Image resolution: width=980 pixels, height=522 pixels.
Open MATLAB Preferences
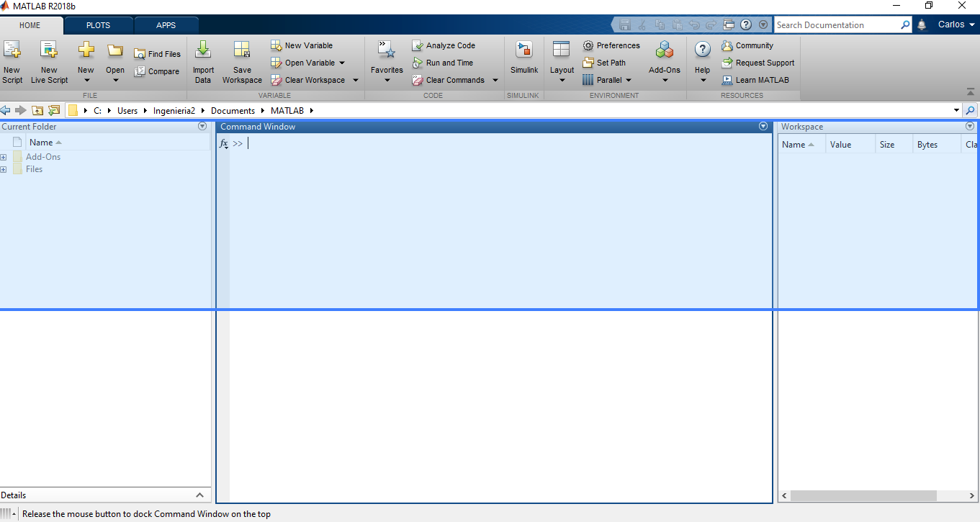(611, 45)
